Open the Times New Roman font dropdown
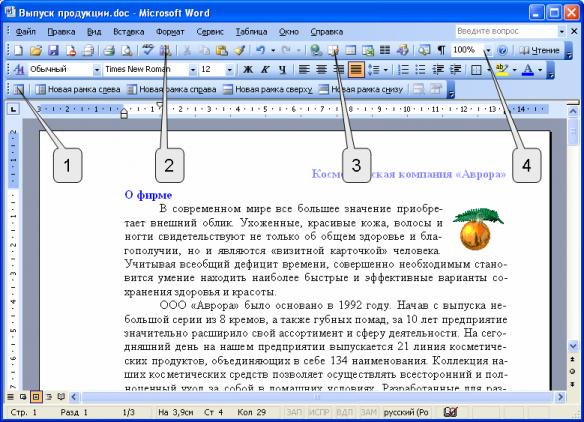 click(x=193, y=70)
